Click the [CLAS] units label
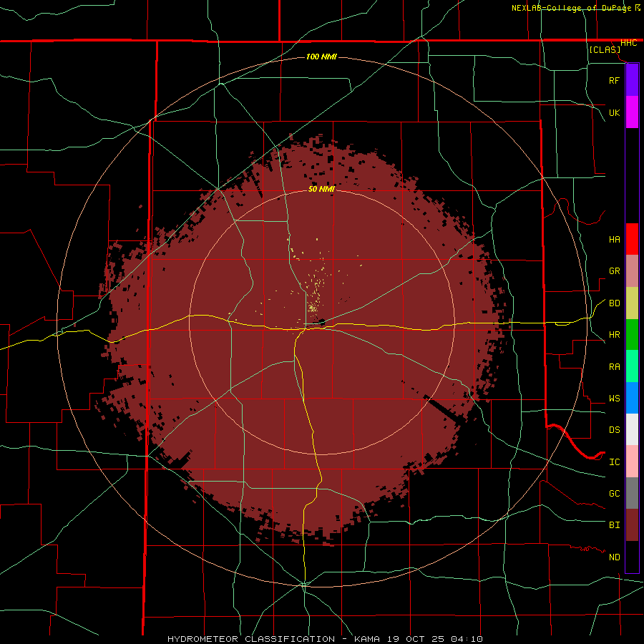 605,50
